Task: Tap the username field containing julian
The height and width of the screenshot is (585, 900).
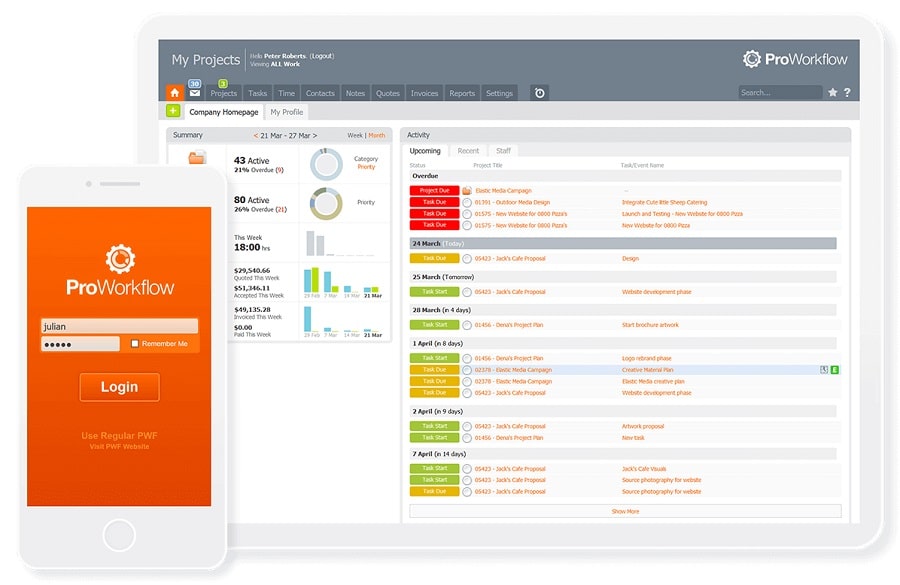Action: 119,326
